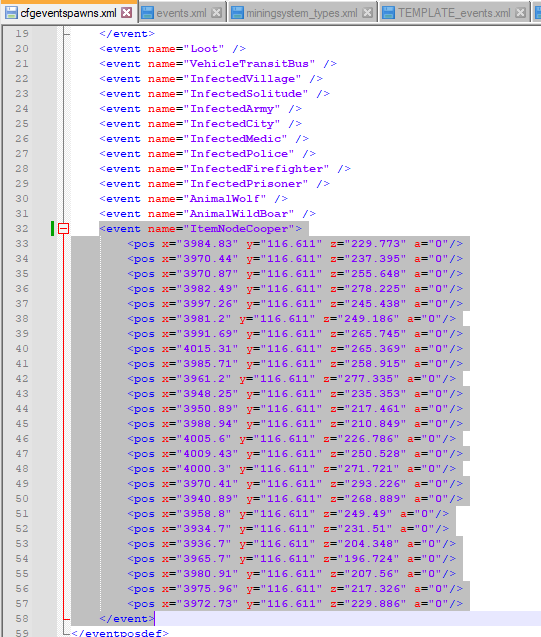
Task: Close the miningsystem_types.xml tab
Action: (368, 13)
